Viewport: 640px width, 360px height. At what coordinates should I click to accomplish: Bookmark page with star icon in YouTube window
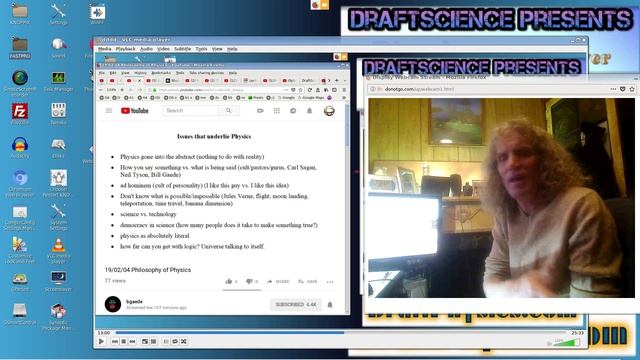pyautogui.click(x=300, y=90)
